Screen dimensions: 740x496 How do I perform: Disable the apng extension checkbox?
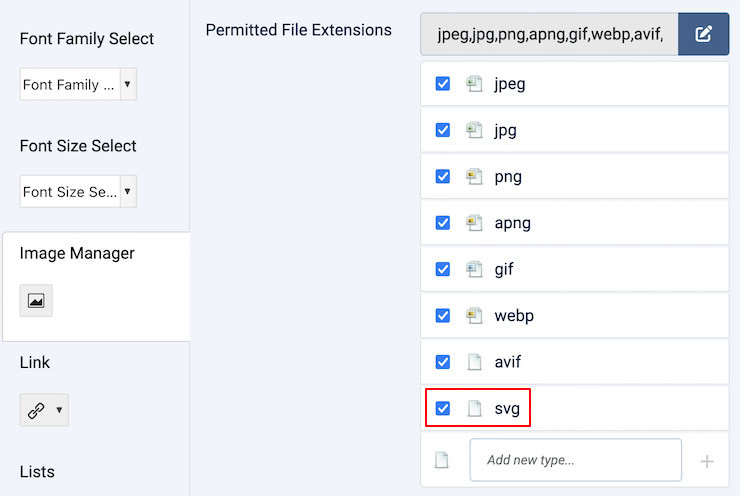coord(443,223)
